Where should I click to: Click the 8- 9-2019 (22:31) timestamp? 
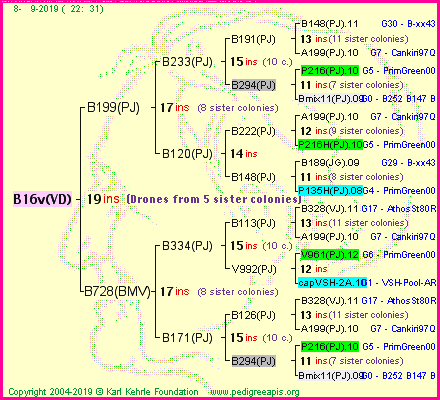(59, 9)
